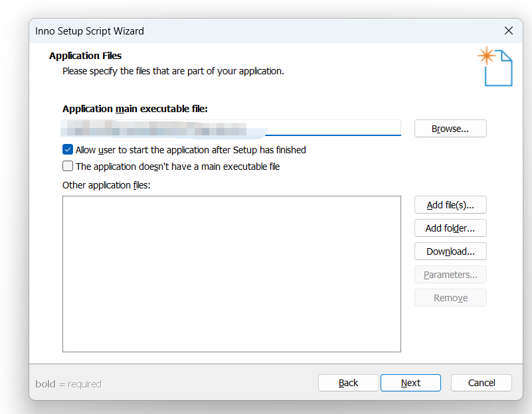
Task: Click the 'Application main executable file' label
Action: pyautogui.click(x=135, y=109)
